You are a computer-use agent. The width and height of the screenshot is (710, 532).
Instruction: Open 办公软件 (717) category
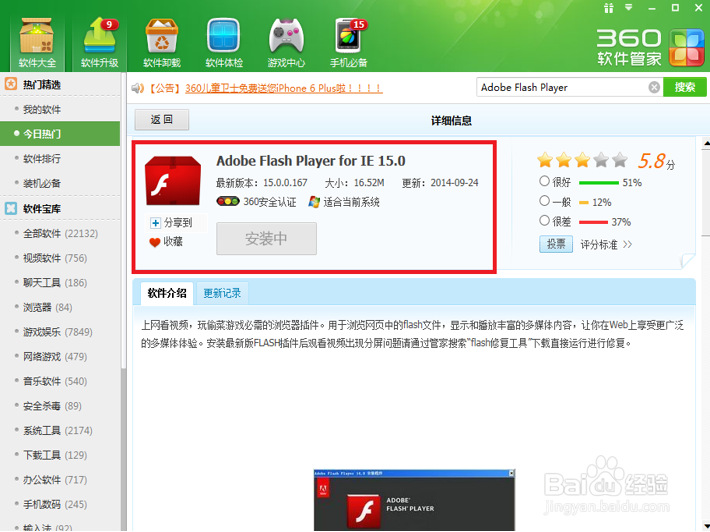(55, 479)
